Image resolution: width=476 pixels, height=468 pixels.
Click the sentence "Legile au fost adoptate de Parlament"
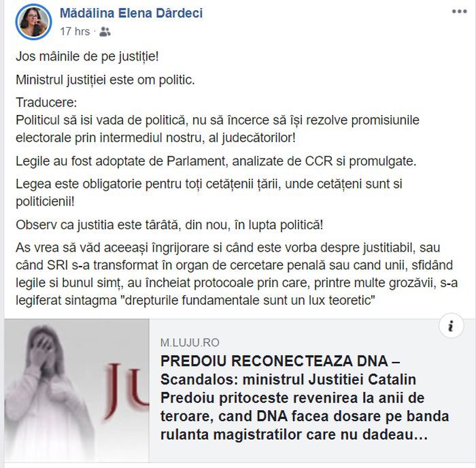(216, 161)
